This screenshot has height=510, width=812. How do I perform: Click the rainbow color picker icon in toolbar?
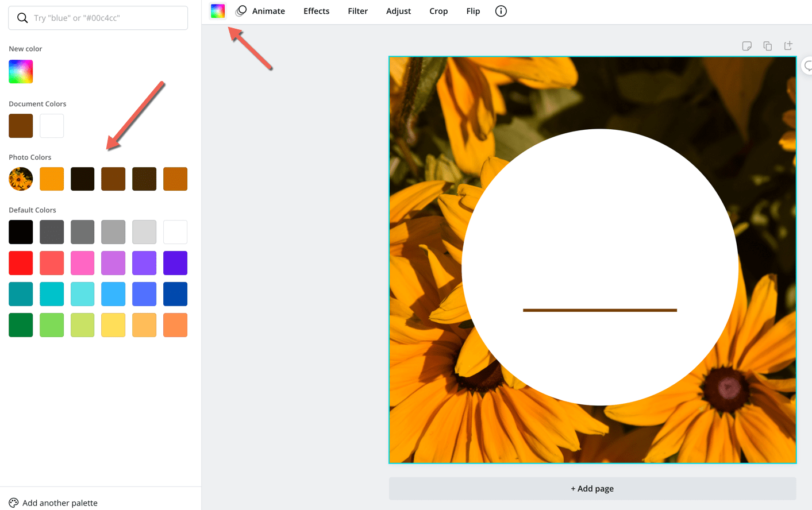click(x=218, y=11)
